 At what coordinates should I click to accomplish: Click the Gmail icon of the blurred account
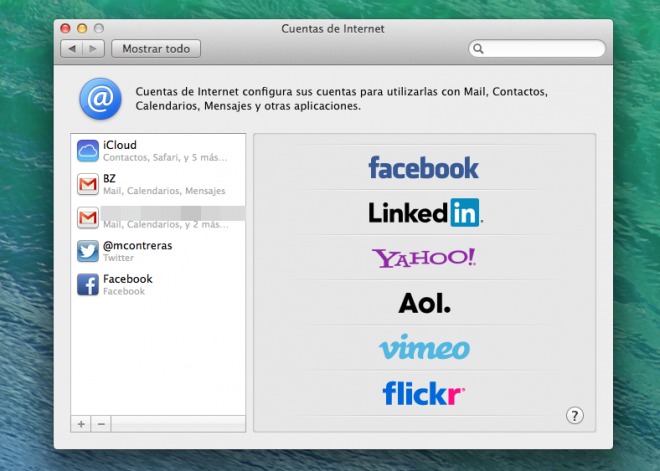click(88, 218)
